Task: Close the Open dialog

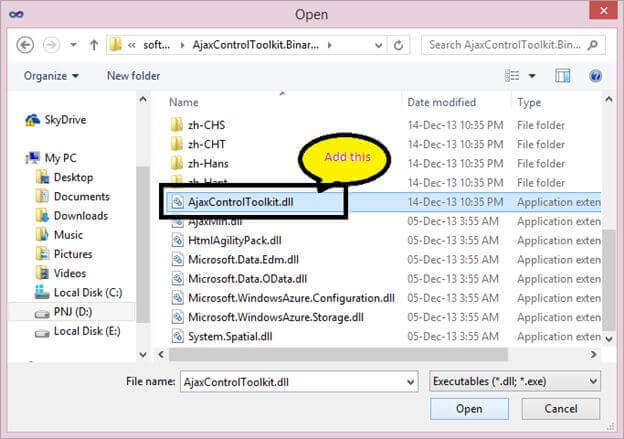Action: [603, 10]
